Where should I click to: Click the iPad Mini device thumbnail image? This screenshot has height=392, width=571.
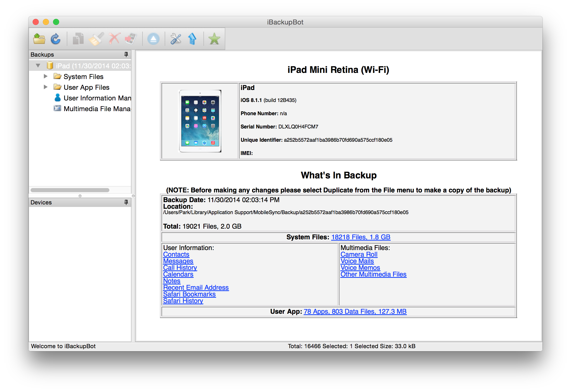pos(200,121)
